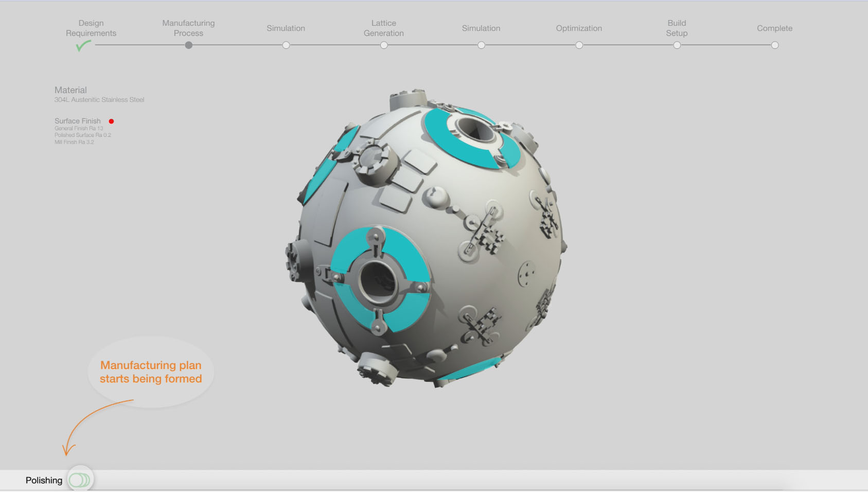The image size is (868, 492).
Task: Click the red dot beside Surface Finish
Action: click(x=111, y=121)
